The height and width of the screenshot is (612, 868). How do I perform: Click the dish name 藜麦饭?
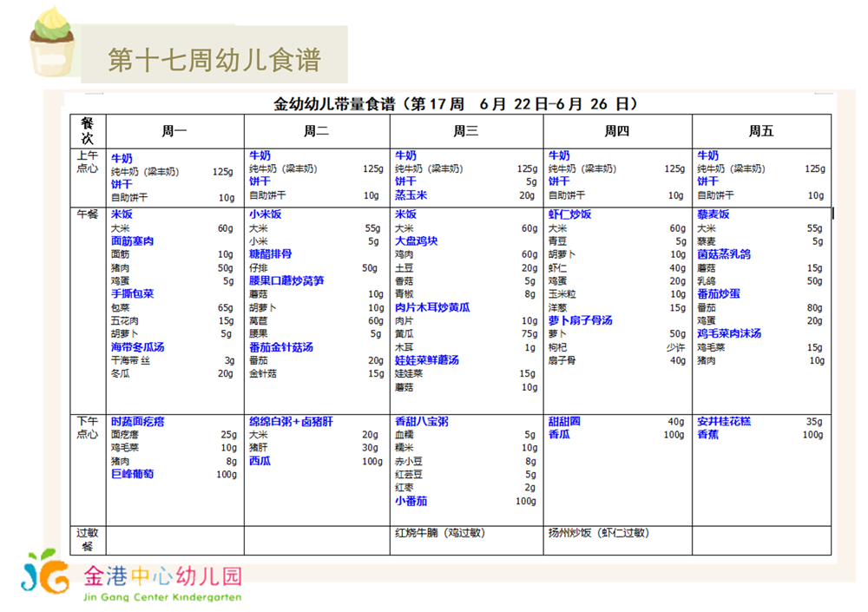[x=713, y=214]
